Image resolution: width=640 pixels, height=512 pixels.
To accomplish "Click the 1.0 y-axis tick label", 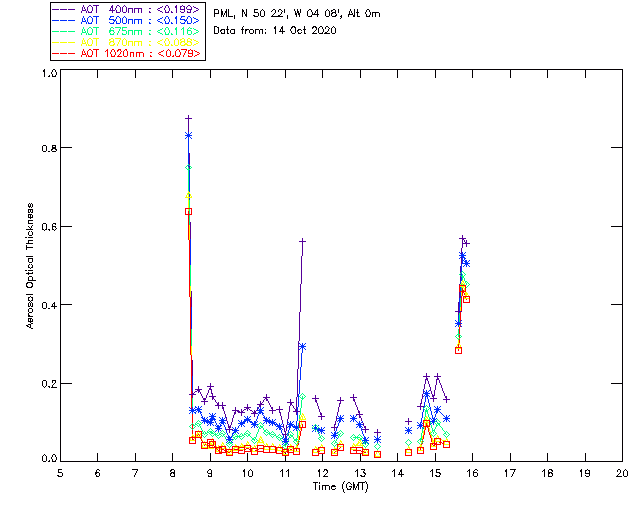I will click(49, 73).
